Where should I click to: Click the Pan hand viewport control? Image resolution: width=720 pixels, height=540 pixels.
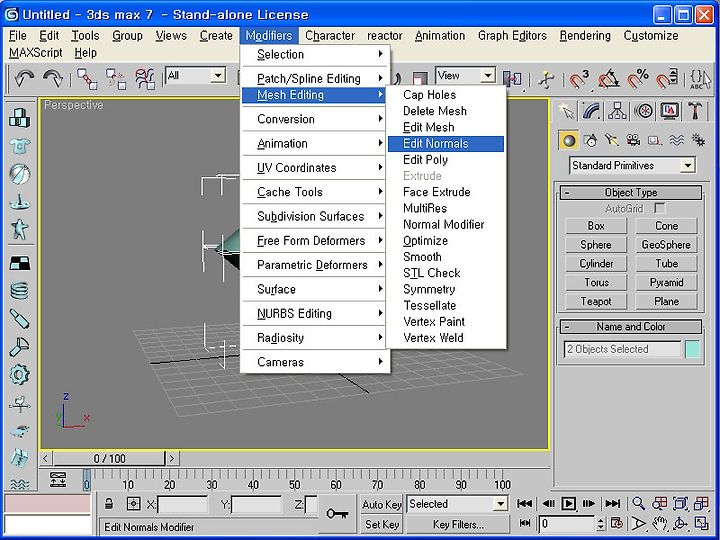(659, 523)
